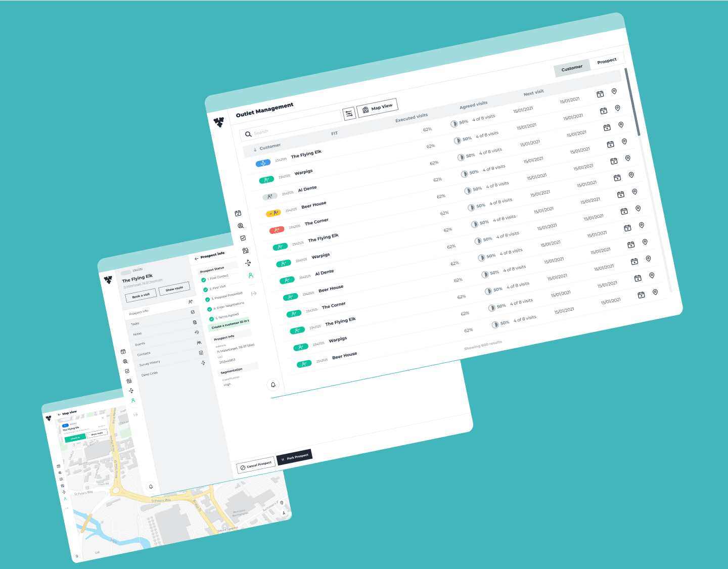Click the green Check-in button on map
Viewport: 728px width, 569px height.
pos(75,438)
